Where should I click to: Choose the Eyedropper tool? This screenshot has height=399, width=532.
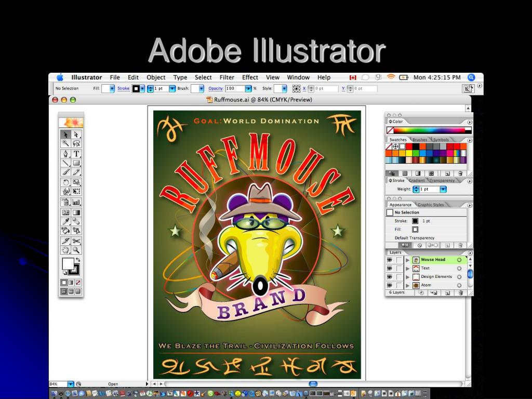66,221
